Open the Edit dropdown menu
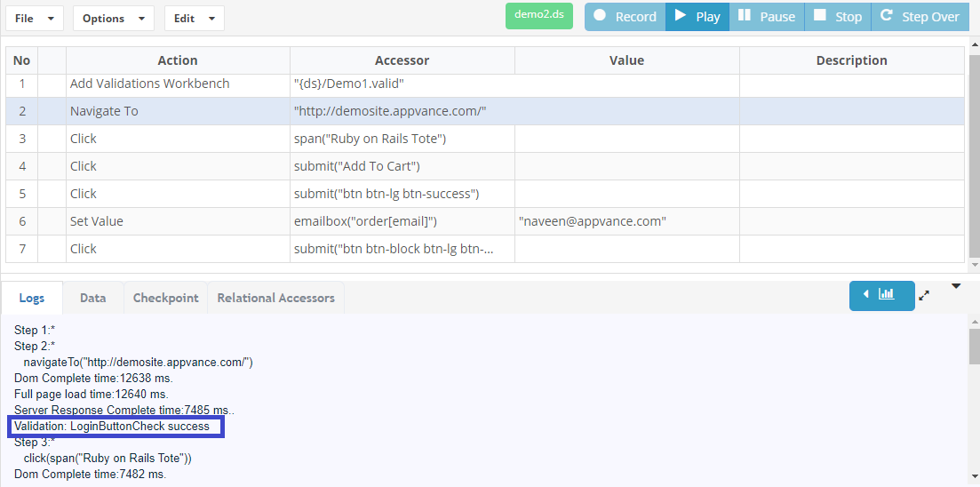Screen dimensions: 980x487 click(x=195, y=18)
